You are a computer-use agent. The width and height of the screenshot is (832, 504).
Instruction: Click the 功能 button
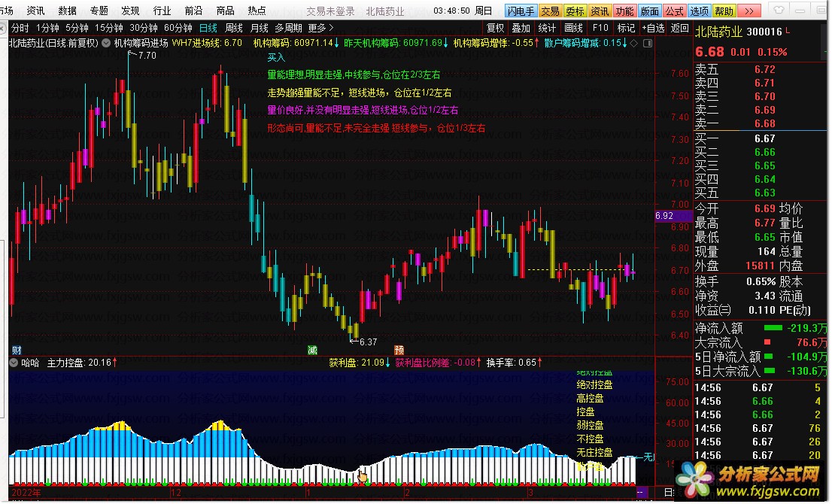click(x=624, y=11)
